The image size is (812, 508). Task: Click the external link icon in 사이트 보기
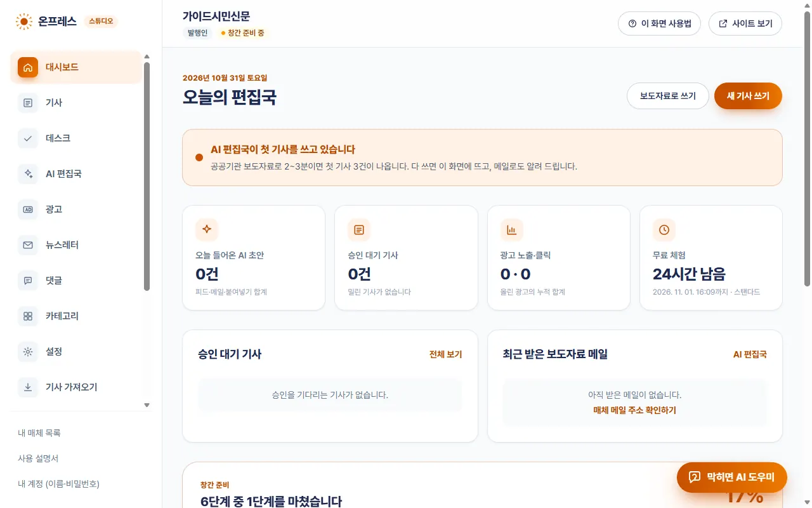pyautogui.click(x=723, y=23)
